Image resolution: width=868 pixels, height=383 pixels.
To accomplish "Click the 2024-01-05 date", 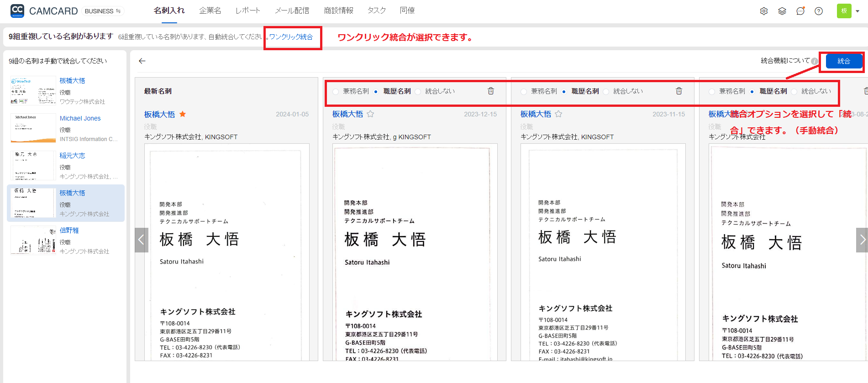I will point(292,114).
